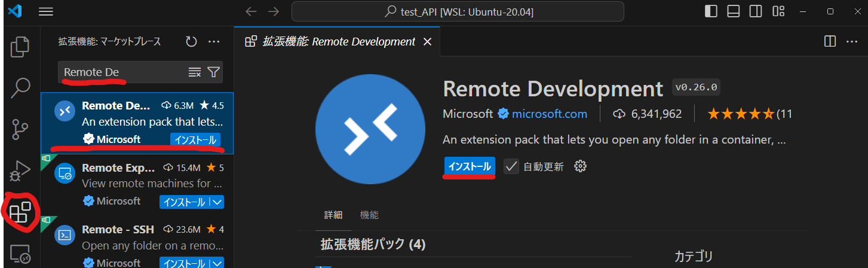Open microsoft.com publisher link

click(550, 114)
